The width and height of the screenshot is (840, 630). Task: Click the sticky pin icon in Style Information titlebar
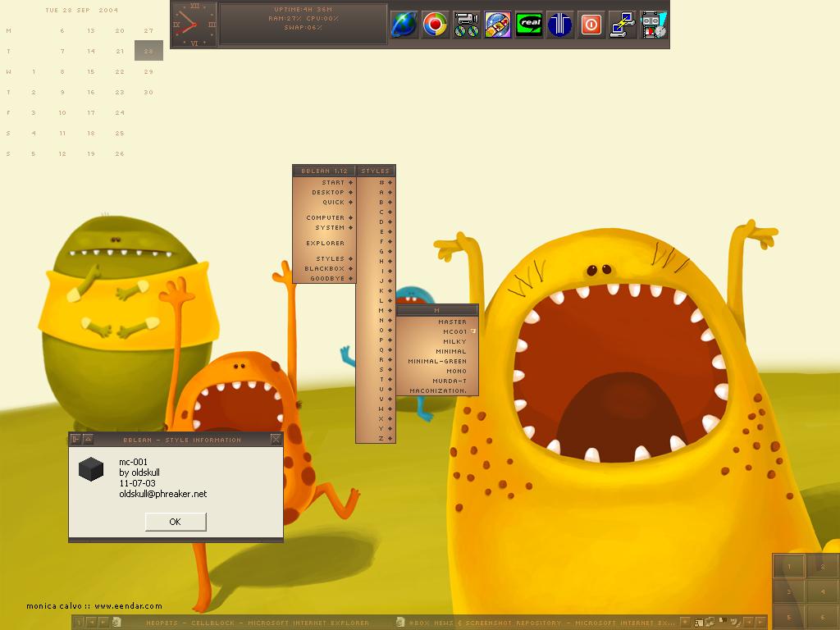point(75,440)
